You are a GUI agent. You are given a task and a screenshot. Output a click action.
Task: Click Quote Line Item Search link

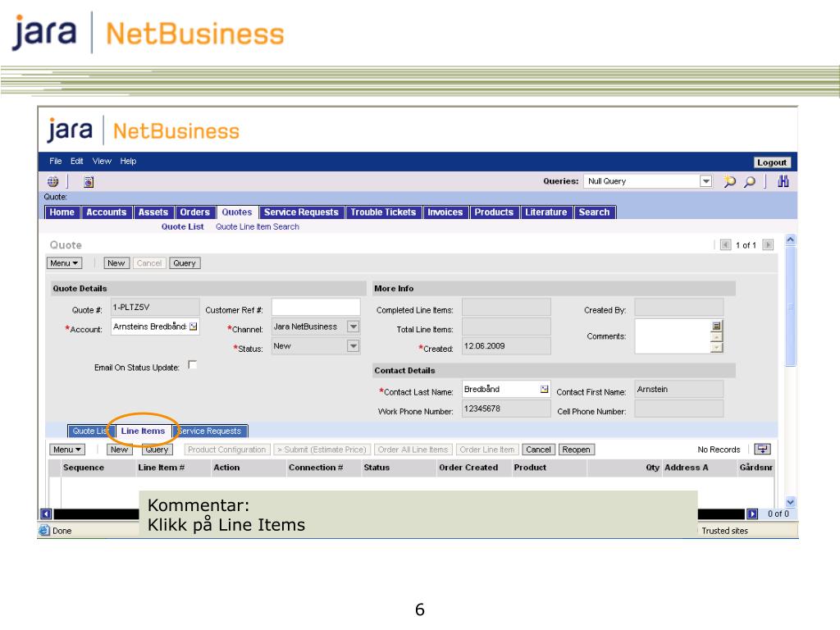pyautogui.click(x=257, y=226)
